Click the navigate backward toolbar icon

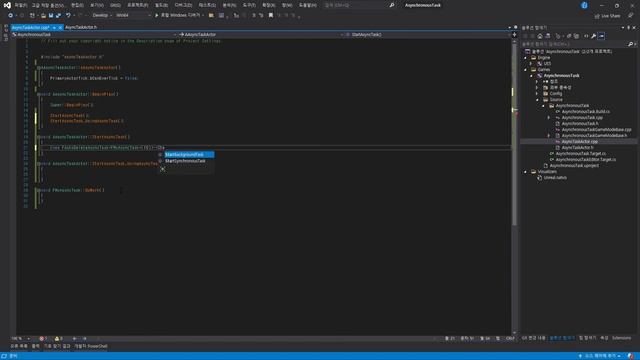pos(11,15)
